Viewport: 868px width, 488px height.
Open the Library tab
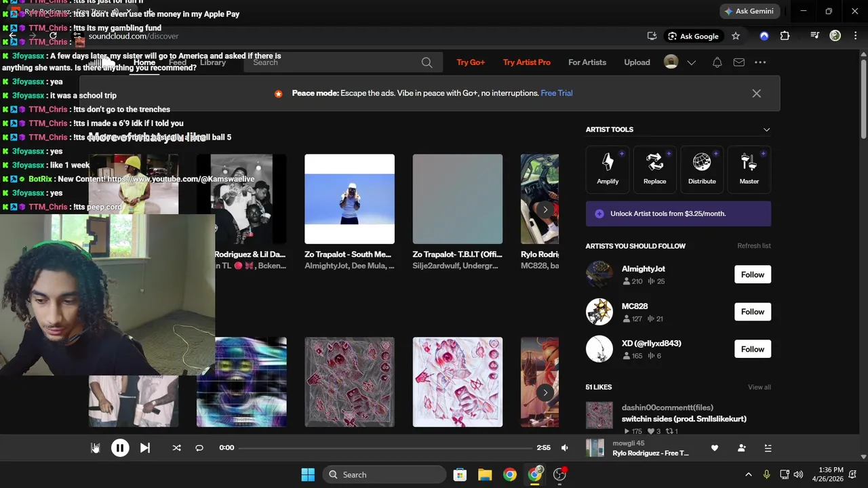pyautogui.click(x=213, y=62)
